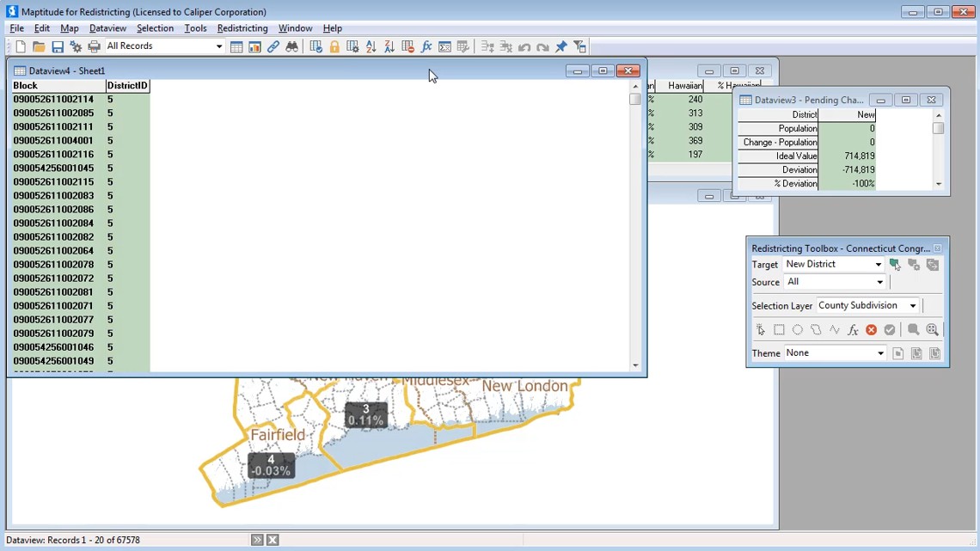
Task: Open the formula selection (fx) tool
Action: (x=852, y=329)
